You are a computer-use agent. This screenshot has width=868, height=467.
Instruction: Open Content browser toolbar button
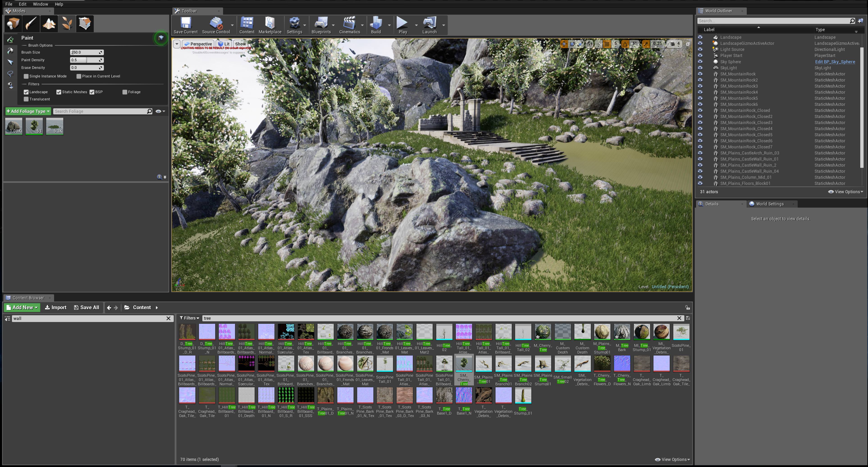pyautogui.click(x=247, y=25)
